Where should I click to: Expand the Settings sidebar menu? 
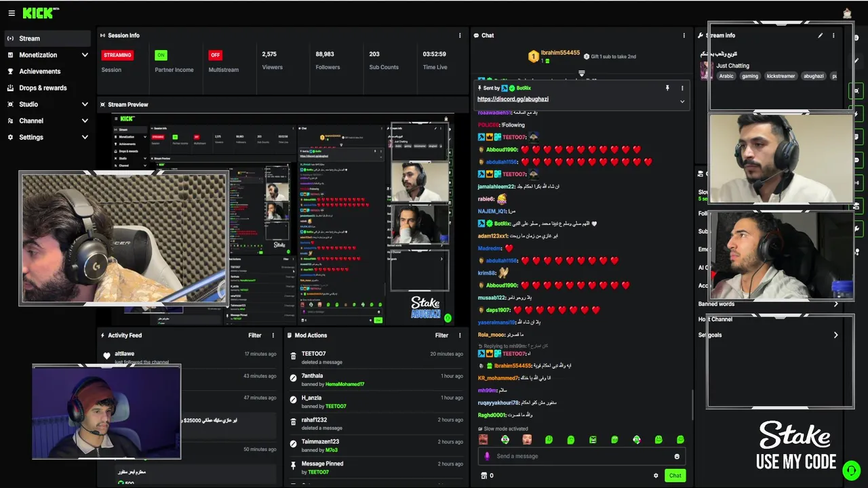coord(47,137)
